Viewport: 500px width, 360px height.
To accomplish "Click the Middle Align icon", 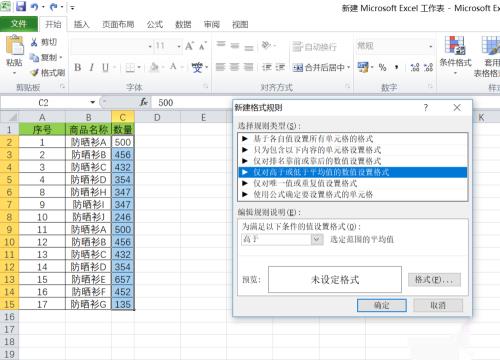I will (x=235, y=46).
